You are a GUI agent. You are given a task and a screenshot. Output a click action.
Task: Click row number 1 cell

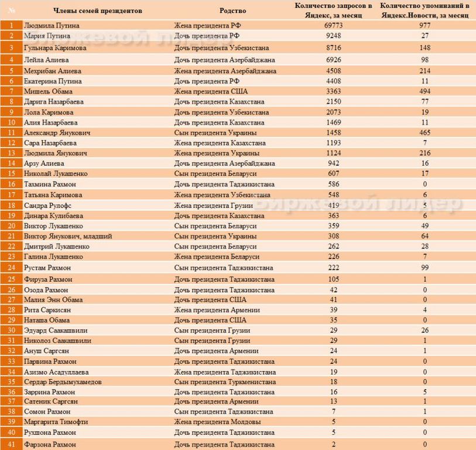pos(12,26)
